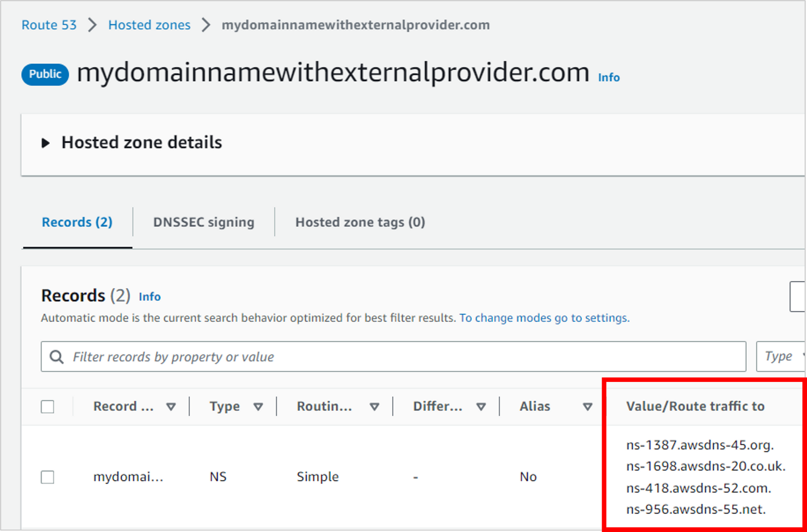The width and height of the screenshot is (807, 532).
Task: Click the Value/Route traffic to column header
Action: tap(695, 406)
